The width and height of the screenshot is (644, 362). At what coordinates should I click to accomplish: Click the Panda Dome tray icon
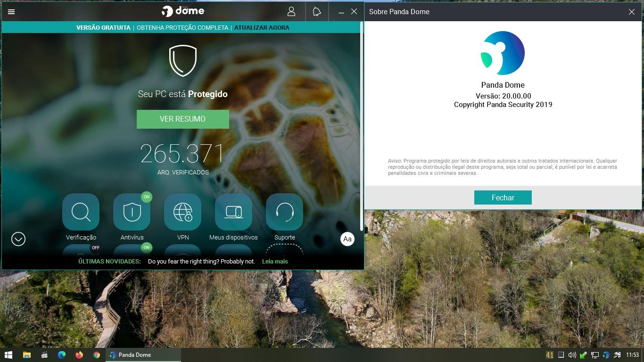606,355
